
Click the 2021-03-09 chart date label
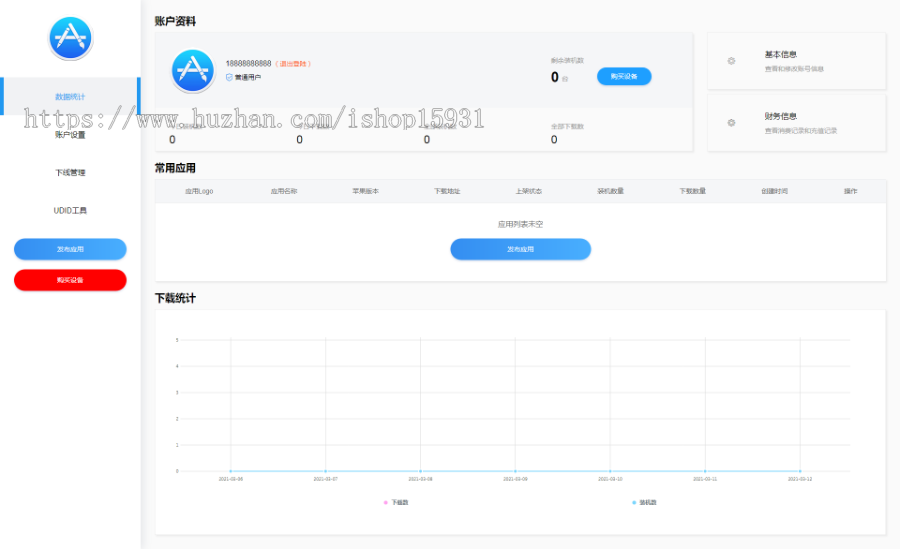point(515,479)
